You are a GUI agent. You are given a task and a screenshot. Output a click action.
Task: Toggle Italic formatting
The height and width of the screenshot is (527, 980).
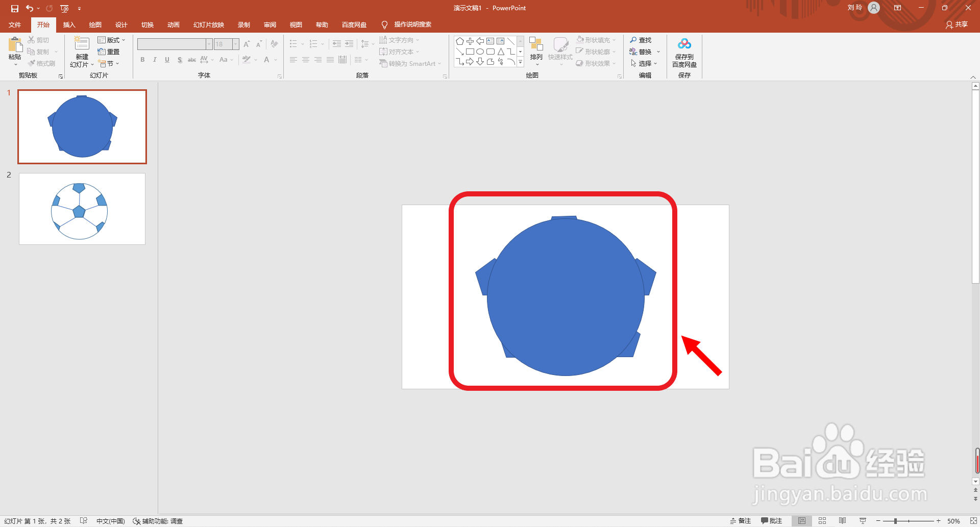pos(155,60)
